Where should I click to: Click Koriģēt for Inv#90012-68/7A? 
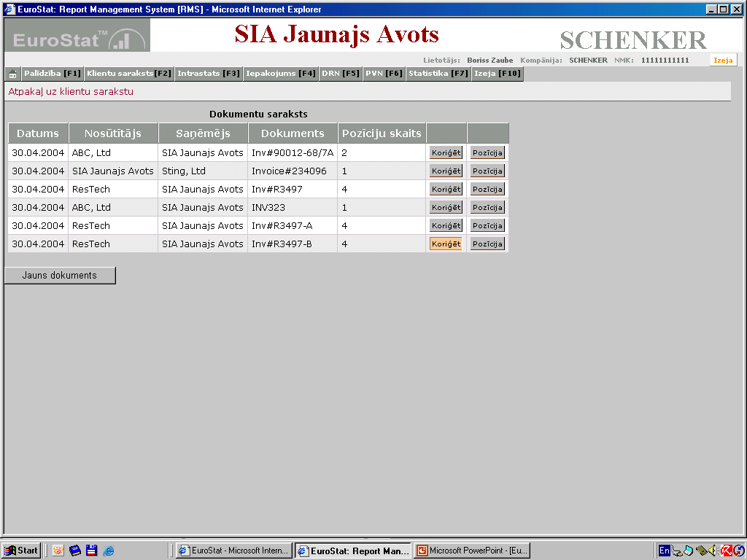pyautogui.click(x=446, y=153)
